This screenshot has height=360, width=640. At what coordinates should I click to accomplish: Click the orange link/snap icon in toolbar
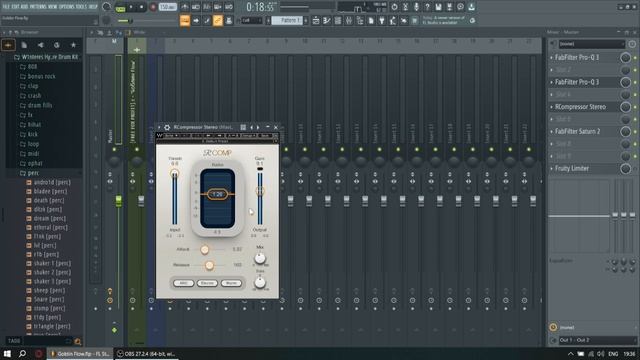(218, 20)
